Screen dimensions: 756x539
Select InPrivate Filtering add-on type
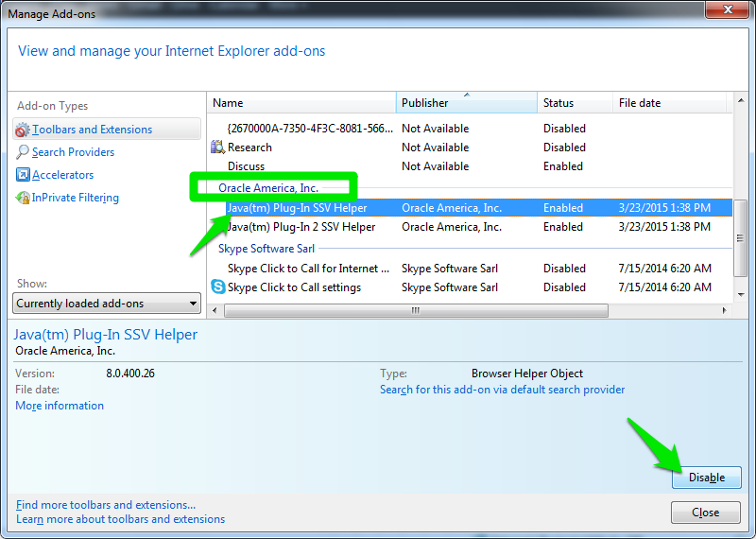[76, 198]
